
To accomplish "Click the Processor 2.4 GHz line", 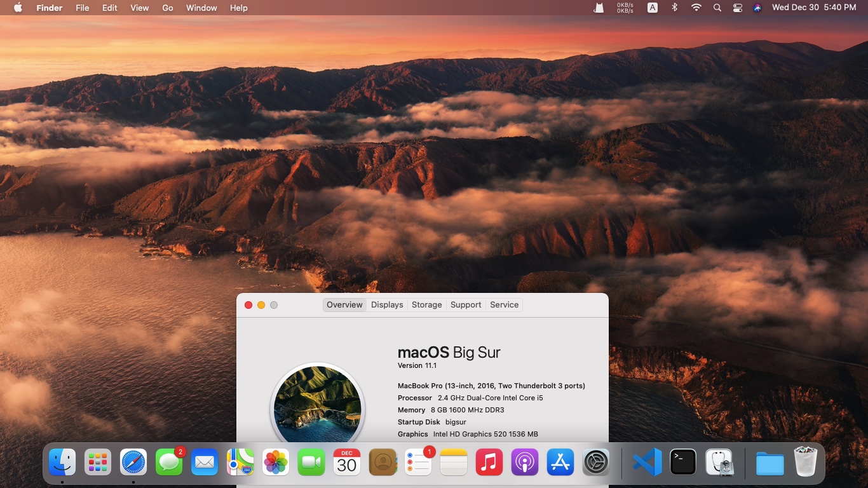I will (470, 398).
